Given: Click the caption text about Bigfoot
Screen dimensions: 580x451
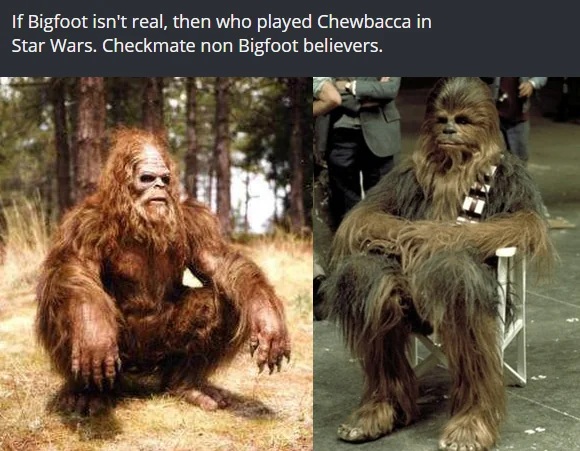Looking at the screenshot, I should pos(221,34).
